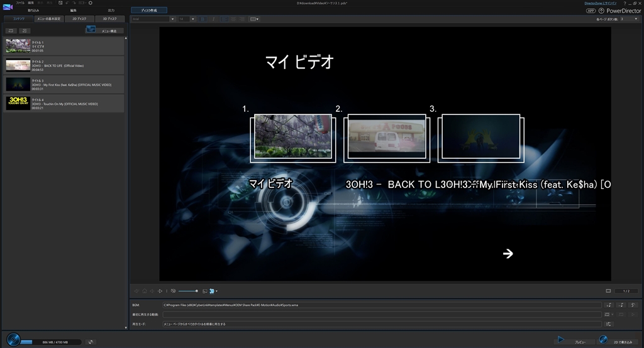Image resolution: width=644 pixels, height=348 pixels.
Task: Click the APP badge icon
Action: click(591, 11)
